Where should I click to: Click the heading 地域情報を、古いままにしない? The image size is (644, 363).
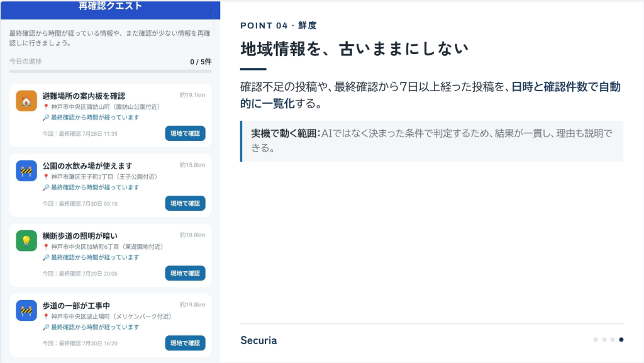pyautogui.click(x=354, y=49)
